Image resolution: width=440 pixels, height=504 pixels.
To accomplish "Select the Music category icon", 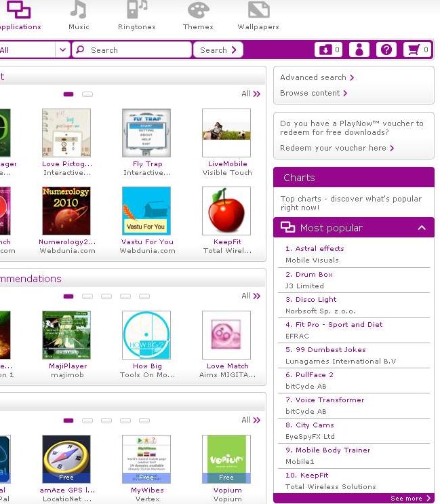I will pos(79,9).
